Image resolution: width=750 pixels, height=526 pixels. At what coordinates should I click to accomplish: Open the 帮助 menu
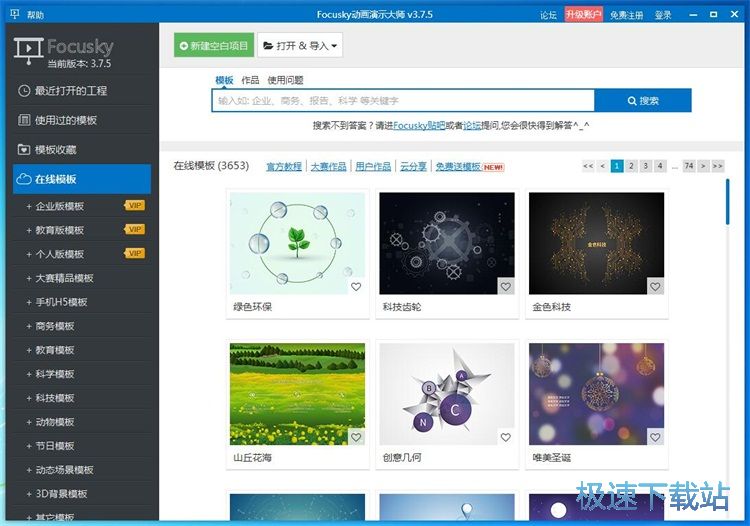click(x=35, y=15)
